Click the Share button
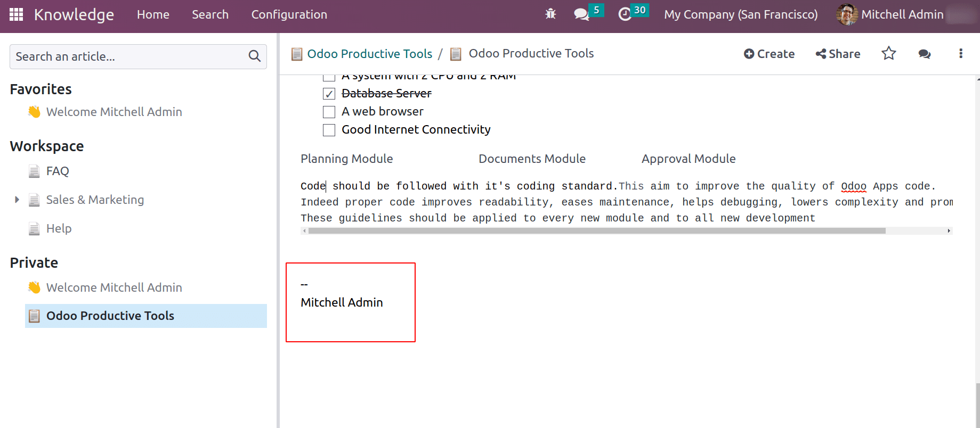This screenshot has height=428, width=980. tap(838, 54)
